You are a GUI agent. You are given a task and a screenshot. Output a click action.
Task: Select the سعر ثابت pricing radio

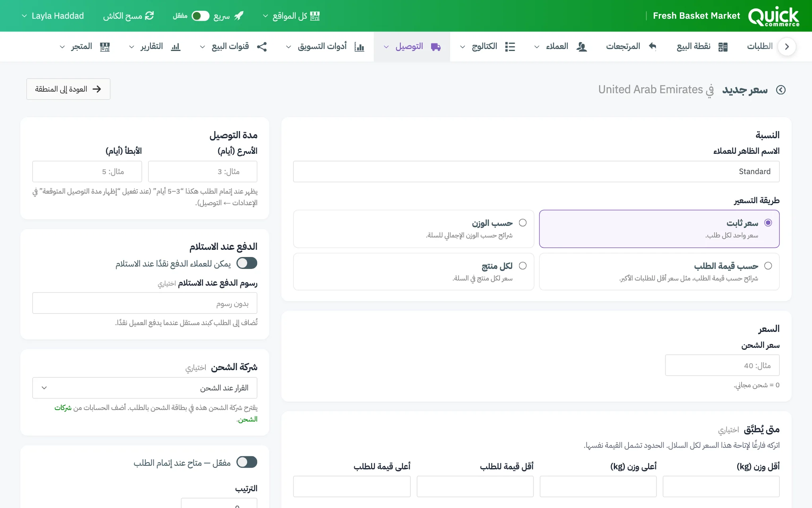[768, 223]
